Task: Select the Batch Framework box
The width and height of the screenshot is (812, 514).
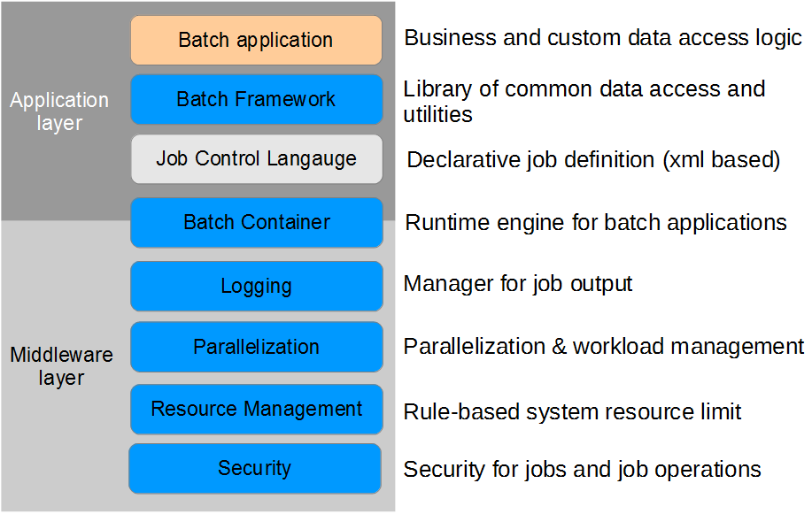Action: click(256, 99)
